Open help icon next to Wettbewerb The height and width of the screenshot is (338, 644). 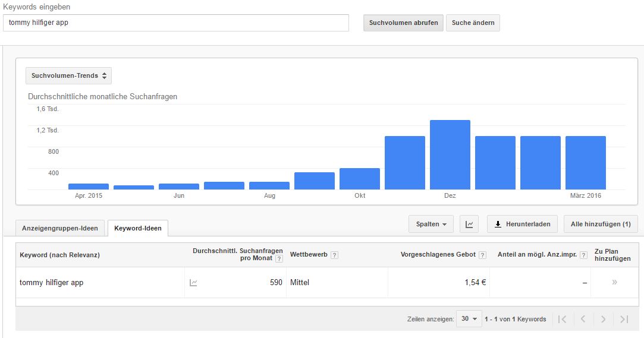(334, 255)
